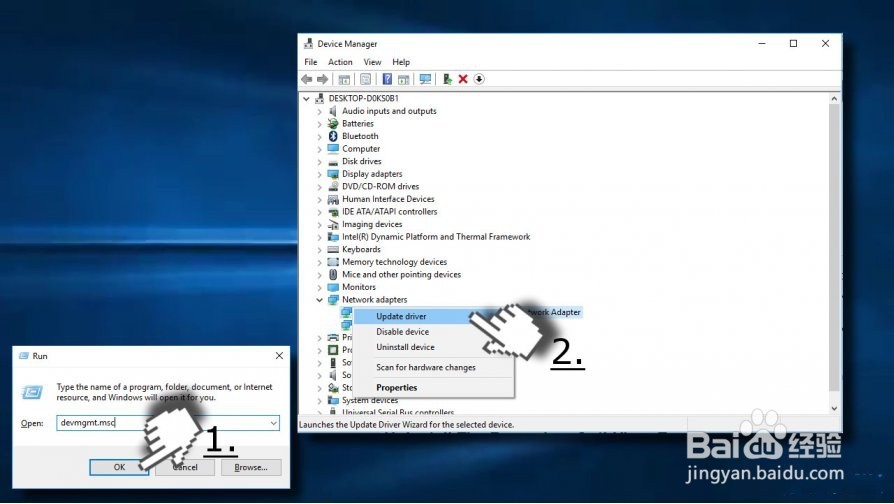Screen dimensions: 894x504
Task: Click Browse... in the Run dialog
Action: 251,468
